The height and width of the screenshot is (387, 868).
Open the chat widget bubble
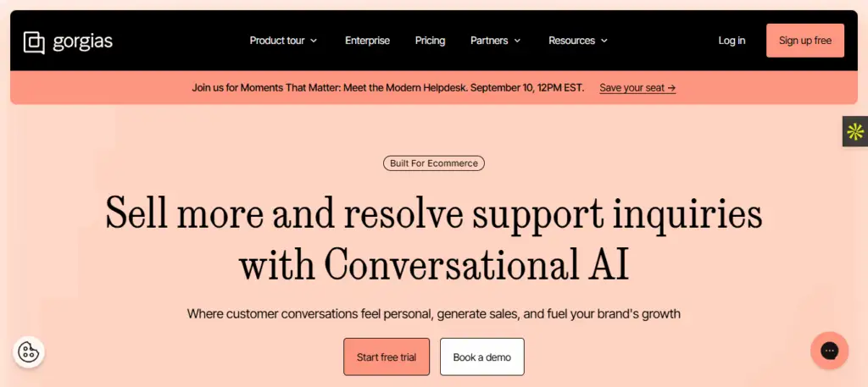pos(829,351)
